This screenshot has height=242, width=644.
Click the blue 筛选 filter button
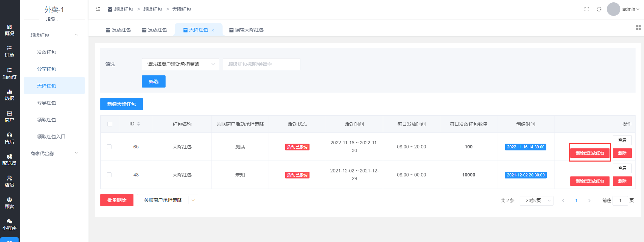154,81
